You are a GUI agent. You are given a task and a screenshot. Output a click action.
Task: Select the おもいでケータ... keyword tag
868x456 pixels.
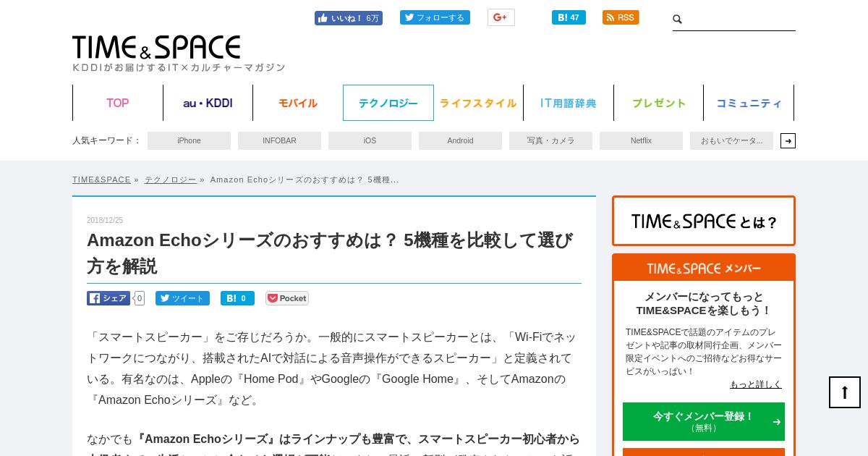pyautogui.click(x=731, y=140)
